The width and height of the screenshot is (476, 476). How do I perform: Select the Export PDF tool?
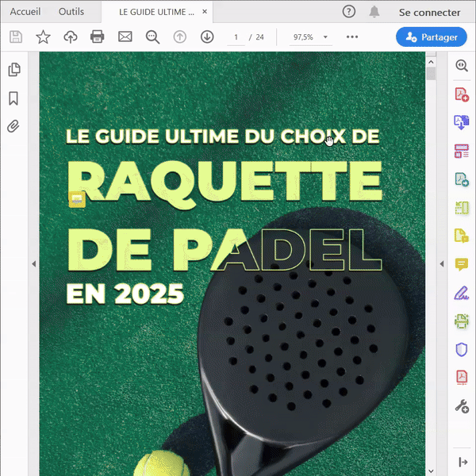coord(462,179)
